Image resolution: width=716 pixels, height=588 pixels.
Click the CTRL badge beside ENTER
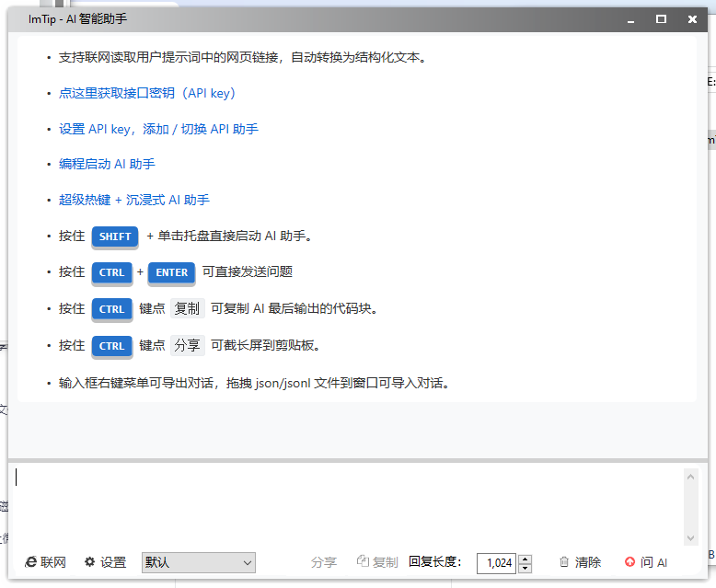coord(112,272)
